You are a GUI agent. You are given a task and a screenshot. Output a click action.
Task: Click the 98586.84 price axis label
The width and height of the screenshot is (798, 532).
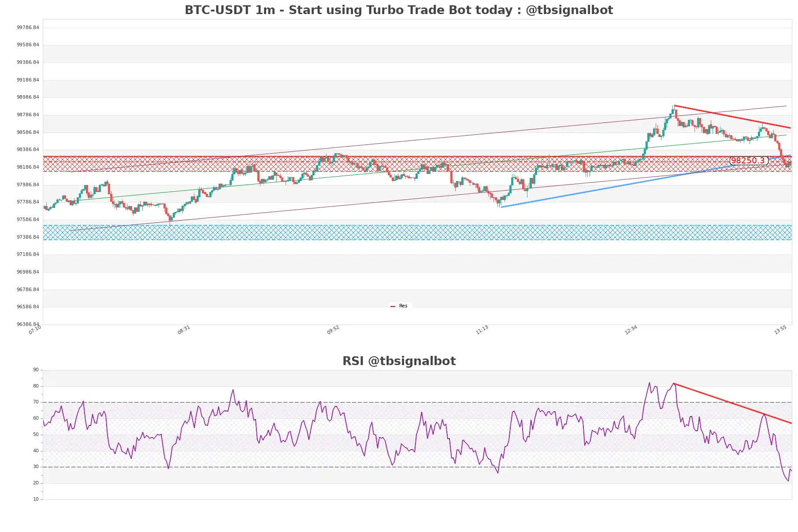click(x=28, y=133)
